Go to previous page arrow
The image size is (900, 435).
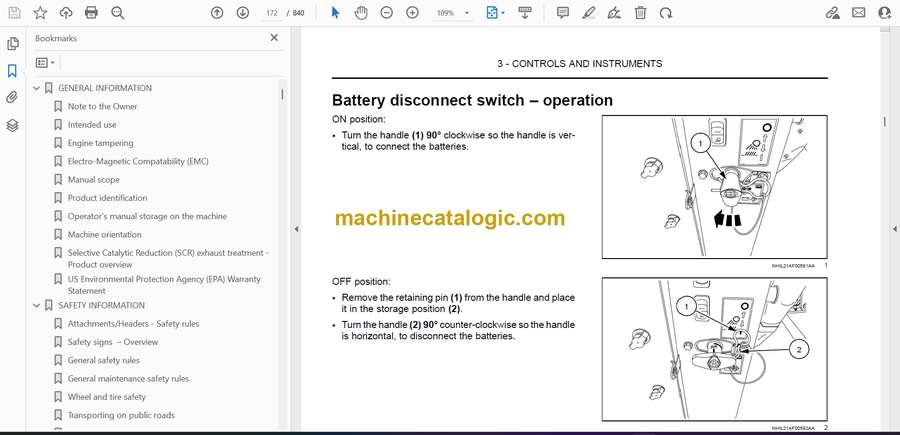pyautogui.click(x=217, y=13)
